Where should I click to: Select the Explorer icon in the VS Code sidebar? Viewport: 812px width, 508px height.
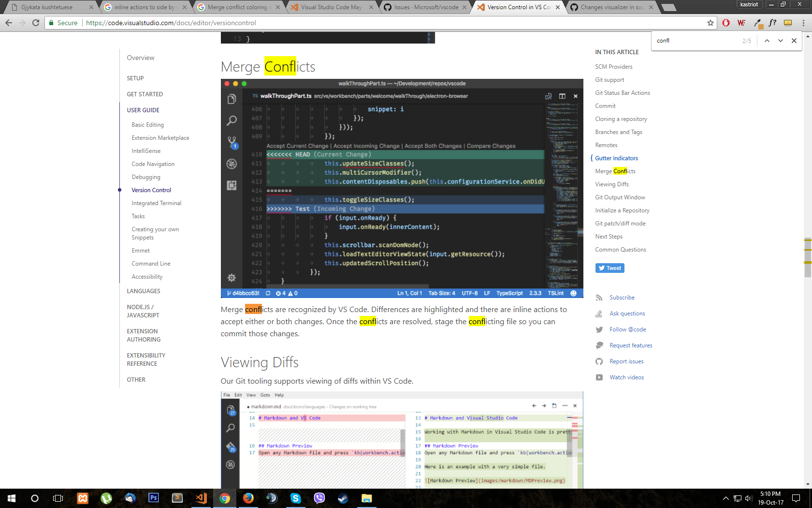click(x=232, y=99)
